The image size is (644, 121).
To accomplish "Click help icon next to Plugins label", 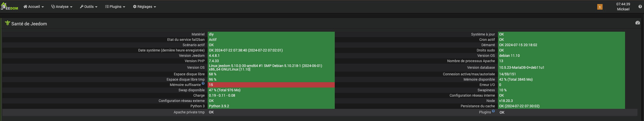I will pyautogui.click(x=493, y=111).
